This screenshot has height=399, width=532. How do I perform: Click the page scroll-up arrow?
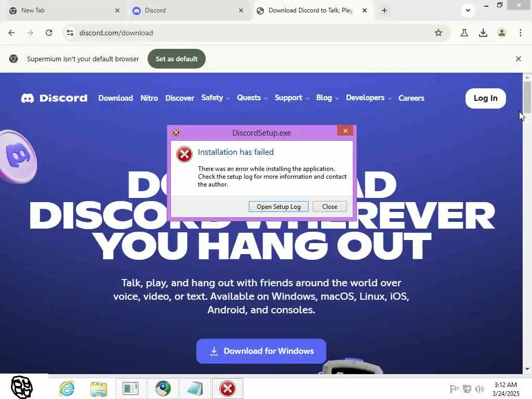point(527,77)
